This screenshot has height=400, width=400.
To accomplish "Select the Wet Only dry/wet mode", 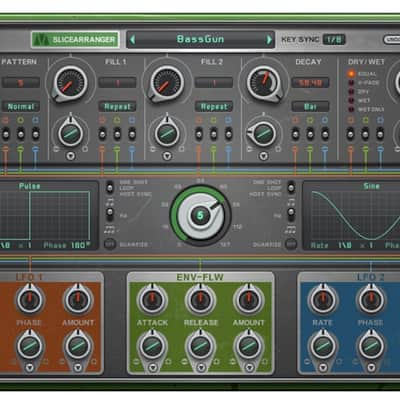I will [x=351, y=109].
